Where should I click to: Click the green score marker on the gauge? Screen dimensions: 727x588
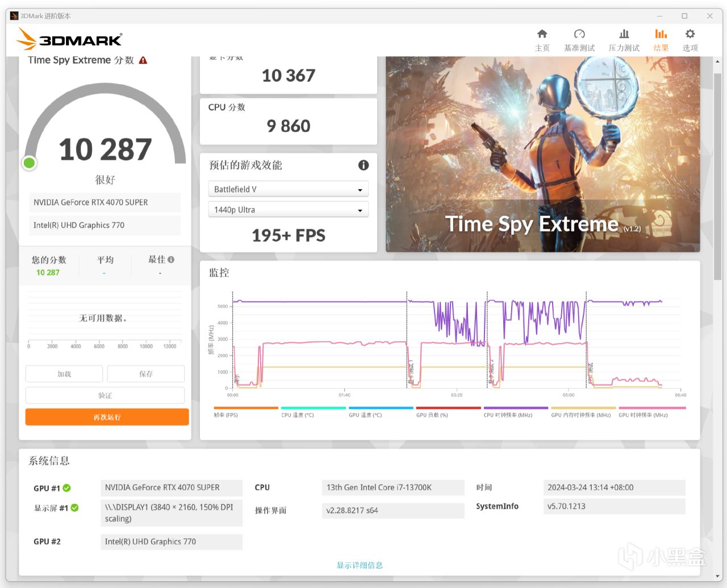29,163
